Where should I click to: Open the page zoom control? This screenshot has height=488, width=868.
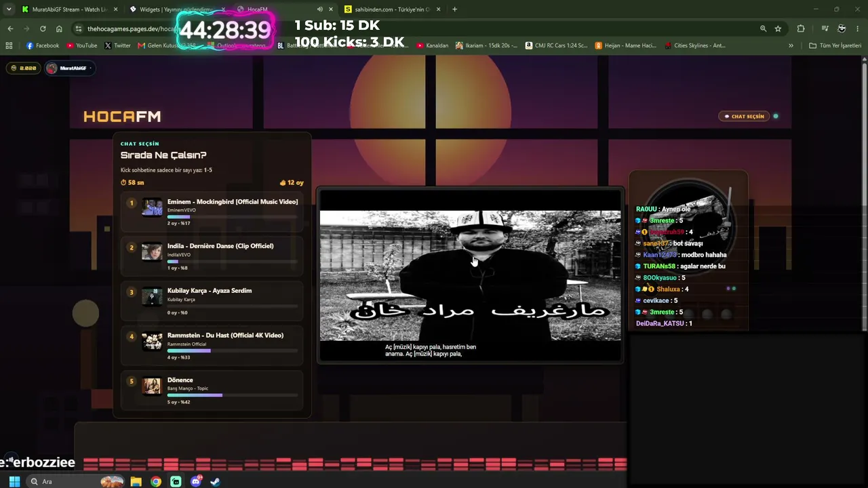[763, 28]
